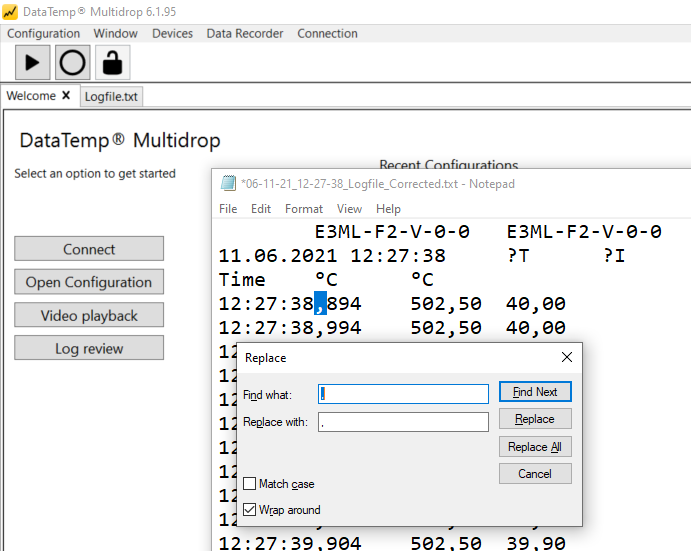Click the date text 11.06.2021 12:27:38
This screenshot has height=551, width=691.
click(x=332, y=256)
